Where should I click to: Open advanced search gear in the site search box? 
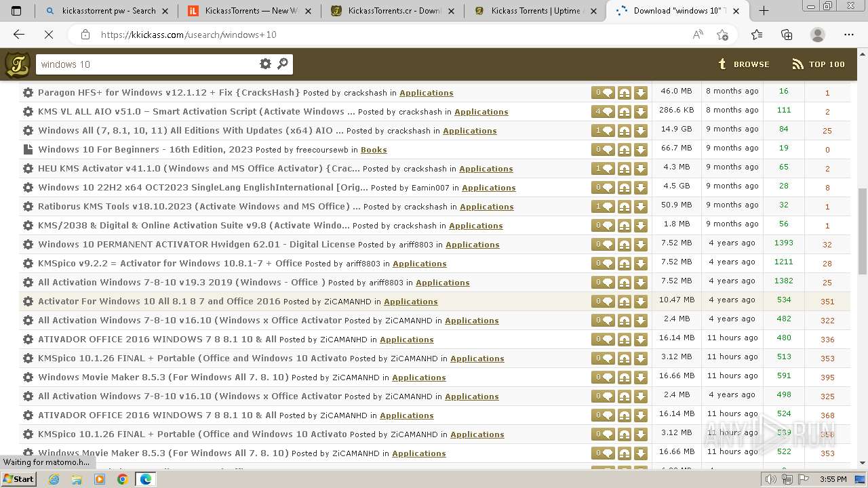pos(265,64)
